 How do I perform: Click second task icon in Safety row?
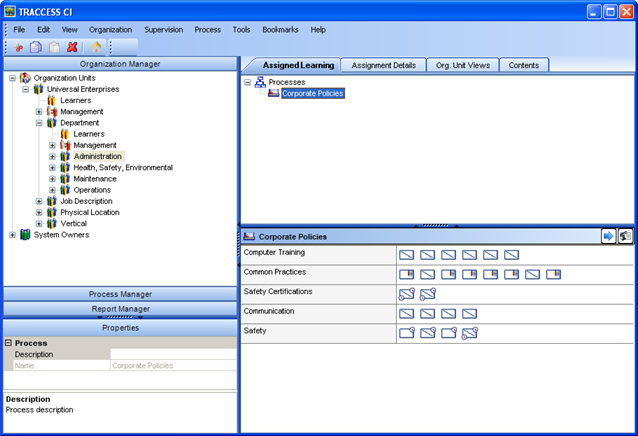click(x=428, y=333)
